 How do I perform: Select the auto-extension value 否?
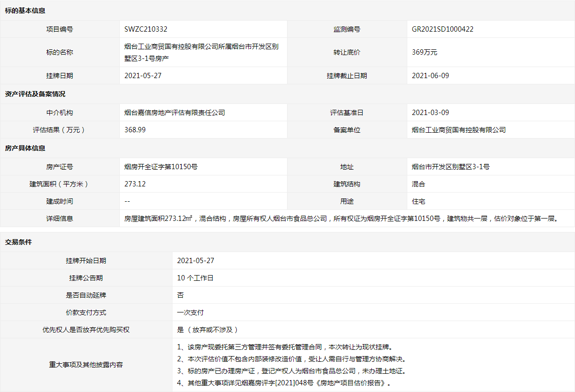[181, 295]
